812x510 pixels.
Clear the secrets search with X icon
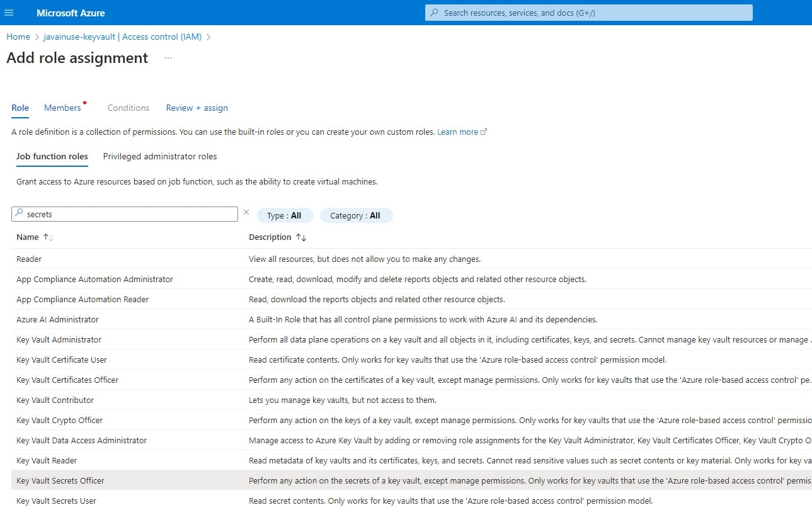click(246, 213)
